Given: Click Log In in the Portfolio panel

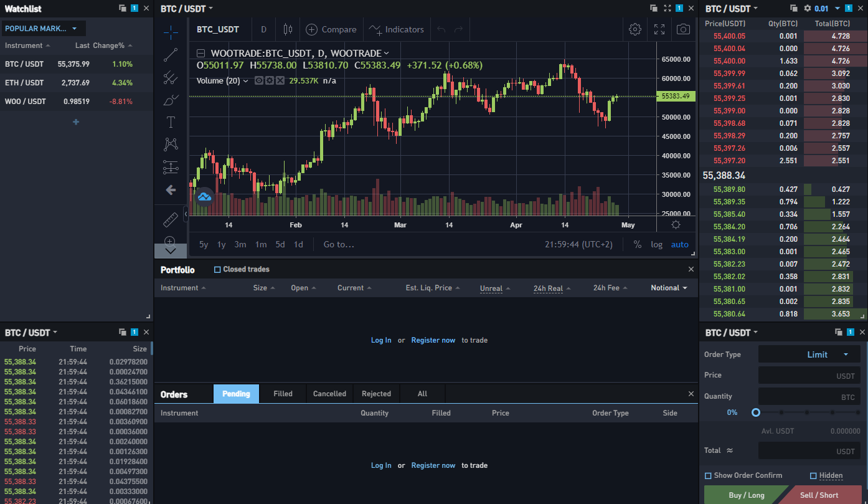Looking at the screenshot, I should tap(381, 340).
